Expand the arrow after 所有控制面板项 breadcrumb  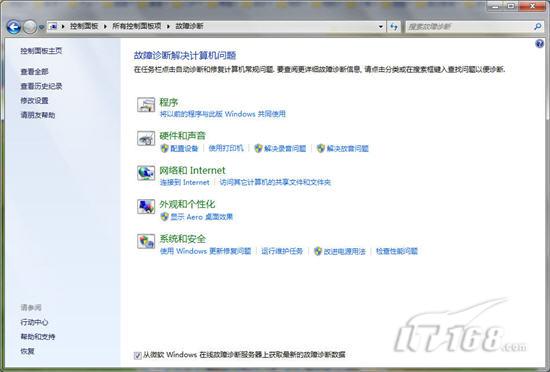pos(168,27)
